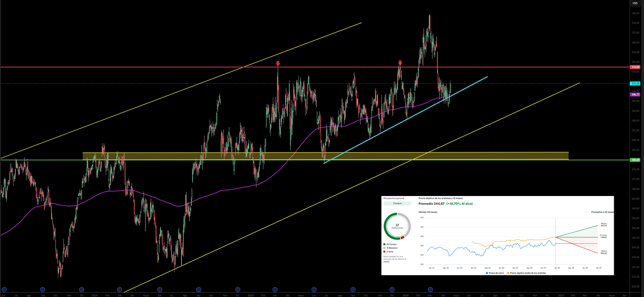Open the dividend marker near March 2025
644x297 pixels.
coord(275,289)
